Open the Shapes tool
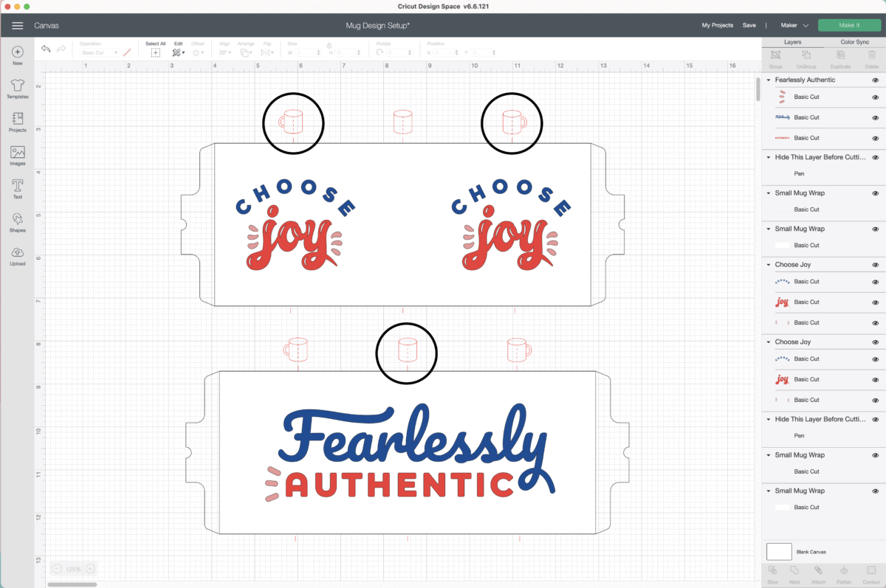 click(17, 221)
